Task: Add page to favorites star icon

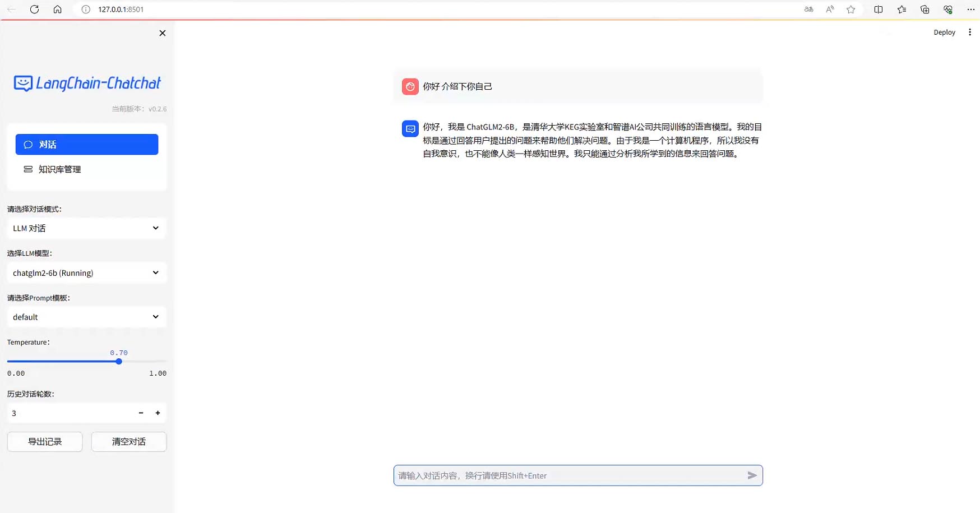Action: coord(851,10)
